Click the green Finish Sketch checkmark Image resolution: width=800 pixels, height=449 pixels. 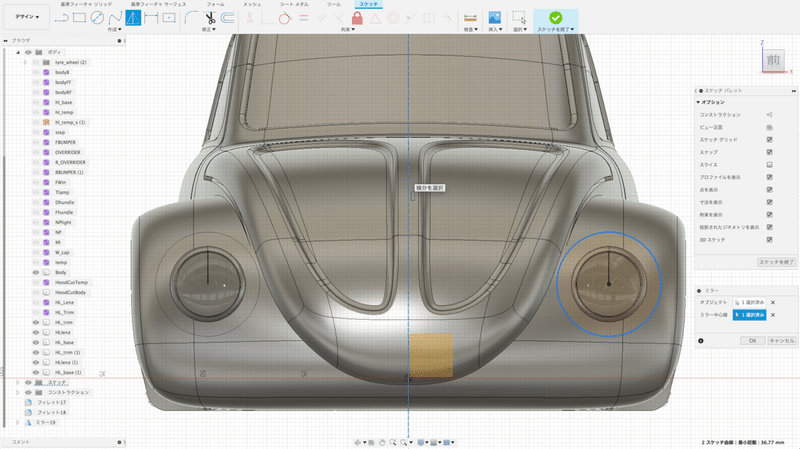coord(556,17)
